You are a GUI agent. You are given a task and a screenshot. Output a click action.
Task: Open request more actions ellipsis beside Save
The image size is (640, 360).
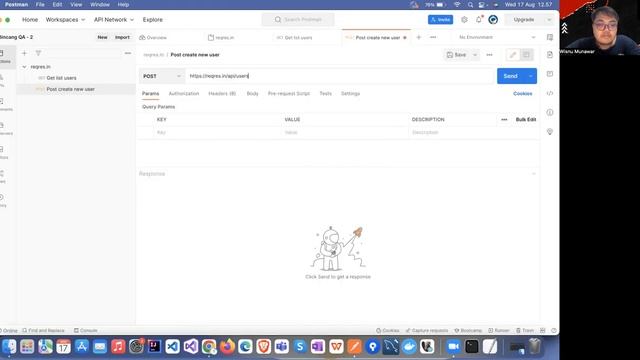point(489,55)
